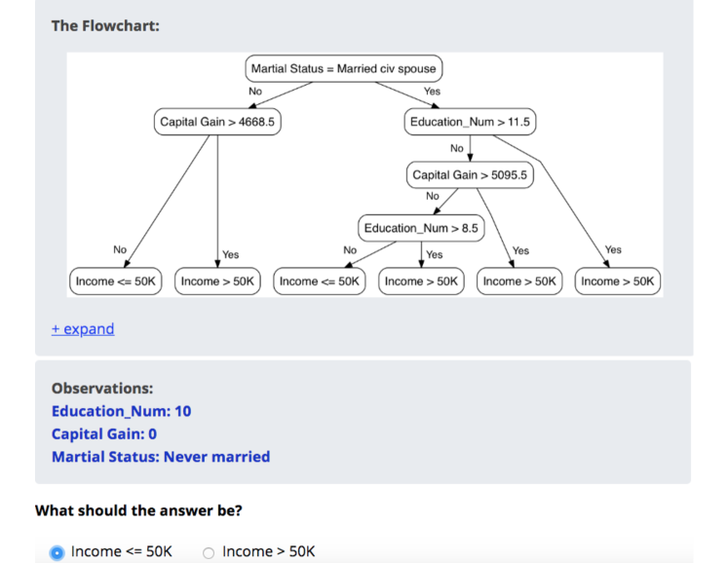The height and width of the screenshot is (563, 728).
Task: Choose the Income > 50K radio answer
Action: pyautogui.click(x=209, y=552)
